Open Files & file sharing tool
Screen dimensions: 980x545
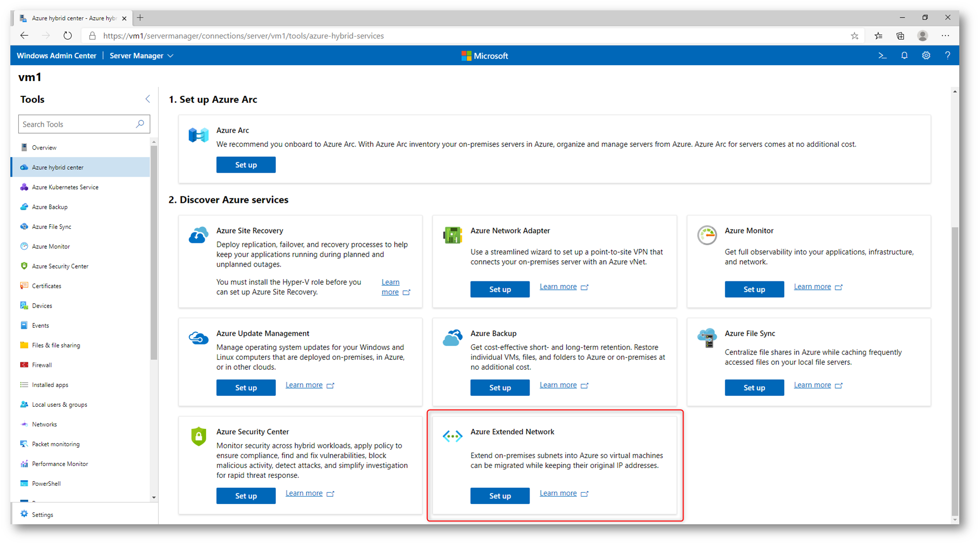pos(81,345)
